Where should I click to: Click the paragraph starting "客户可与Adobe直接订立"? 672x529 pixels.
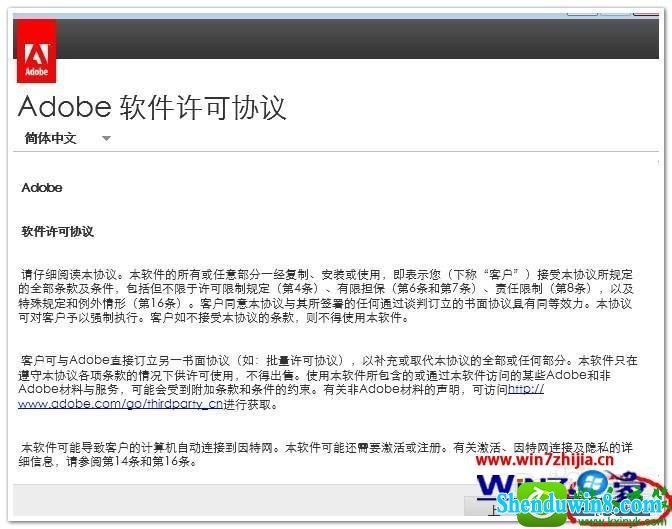coord(328,382)
